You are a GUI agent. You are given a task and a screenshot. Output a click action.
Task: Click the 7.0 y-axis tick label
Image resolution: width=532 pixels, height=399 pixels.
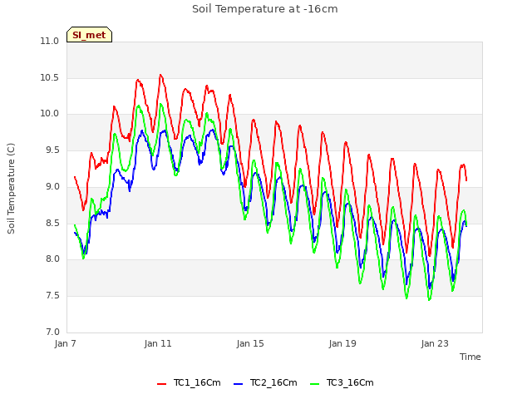click(x=52, y=332)
